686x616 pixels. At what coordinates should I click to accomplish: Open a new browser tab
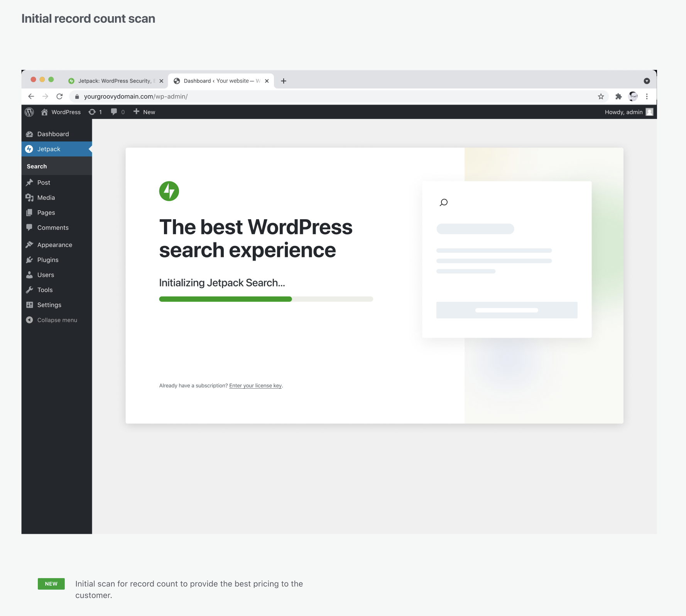point(284,81)
